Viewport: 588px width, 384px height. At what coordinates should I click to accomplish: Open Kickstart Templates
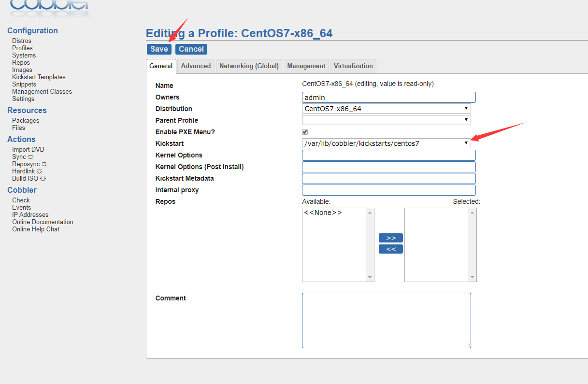click(39, 77)
